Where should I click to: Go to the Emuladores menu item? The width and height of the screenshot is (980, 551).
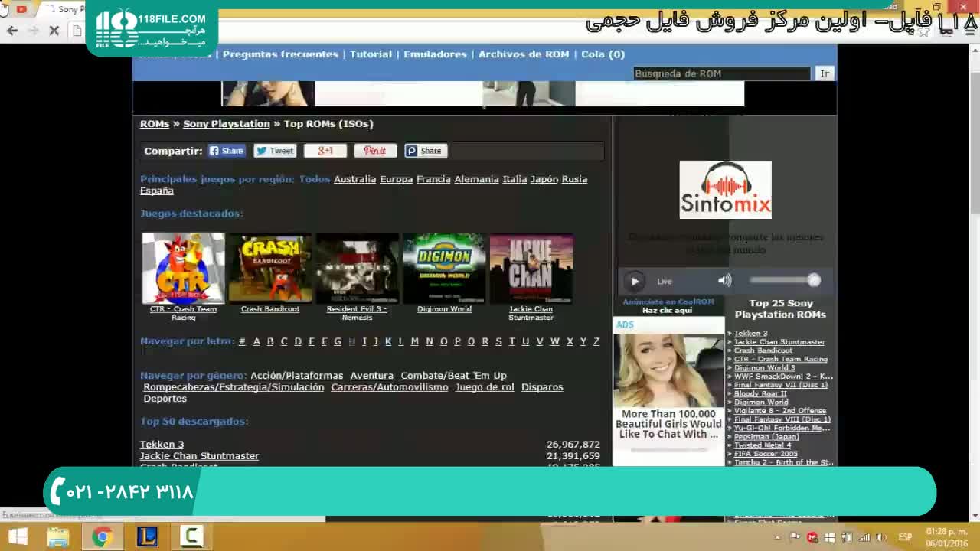(435, 54)
